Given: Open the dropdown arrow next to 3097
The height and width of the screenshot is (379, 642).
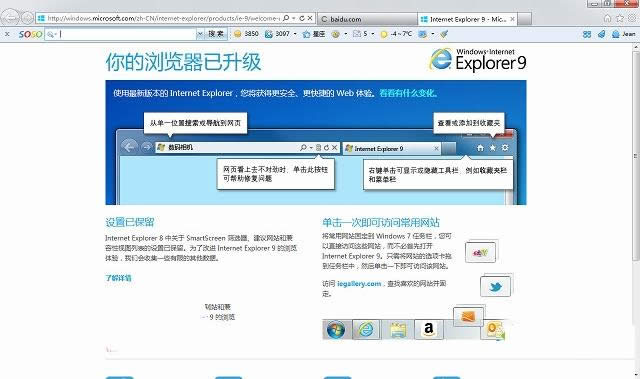Looking at the screenshot, I should pos(295,34).
